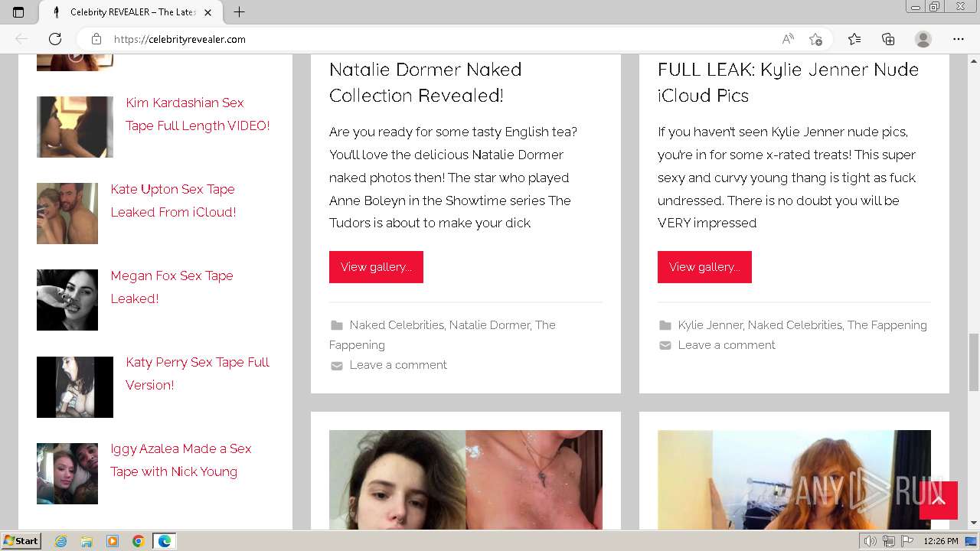Click the envelope icon in the Kylie Jenner post footer
Screen dimensions: 980x551
click(665, 346)
